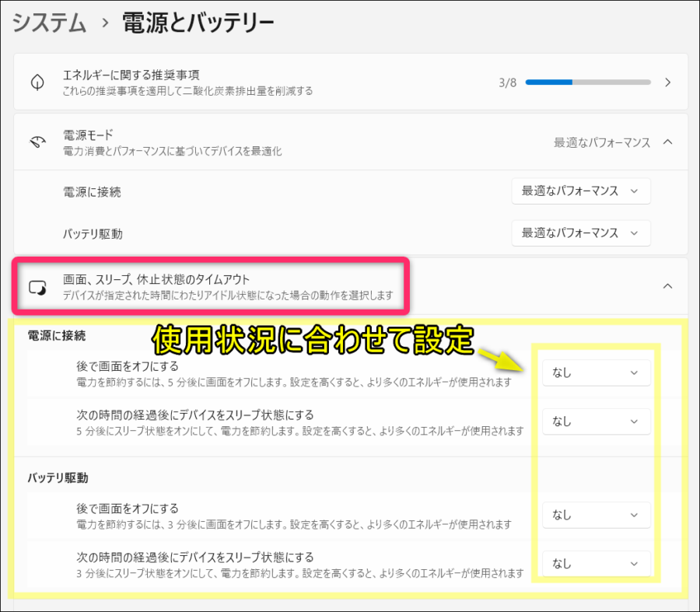
Task: Click the 3/8 energy recommendations progress bar
Action: coord(588,82)
